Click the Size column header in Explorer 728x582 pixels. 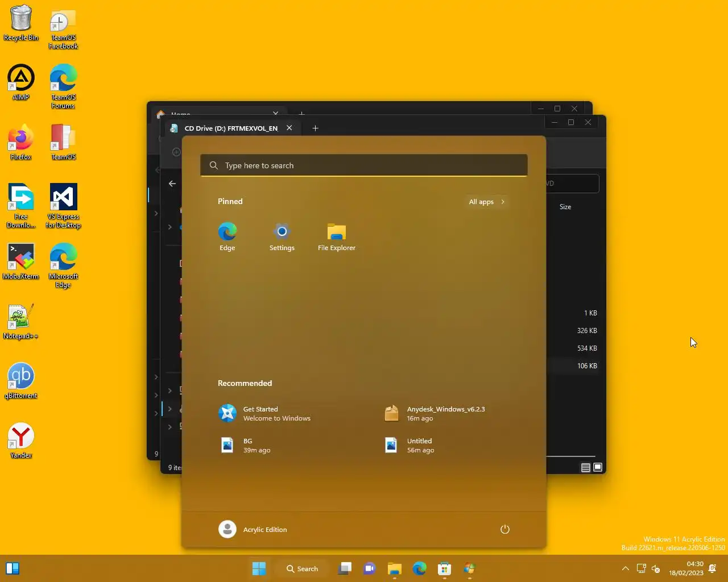pyautogui.click(x=565, y=207)
